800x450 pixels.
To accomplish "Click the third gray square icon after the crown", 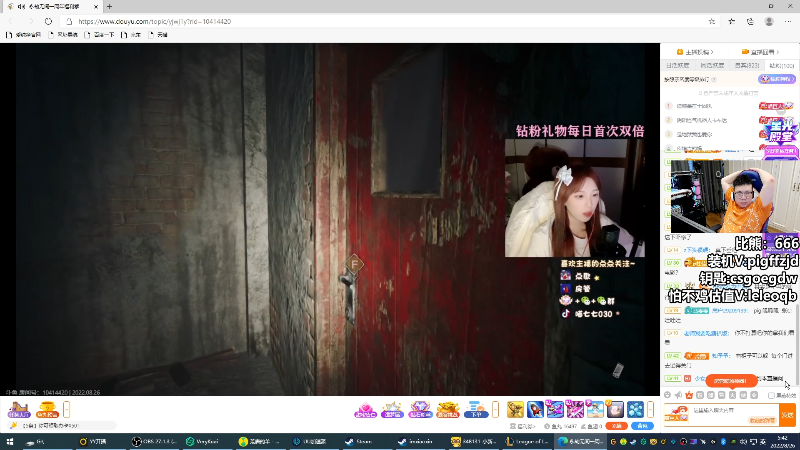I will [x=721, y=395].
